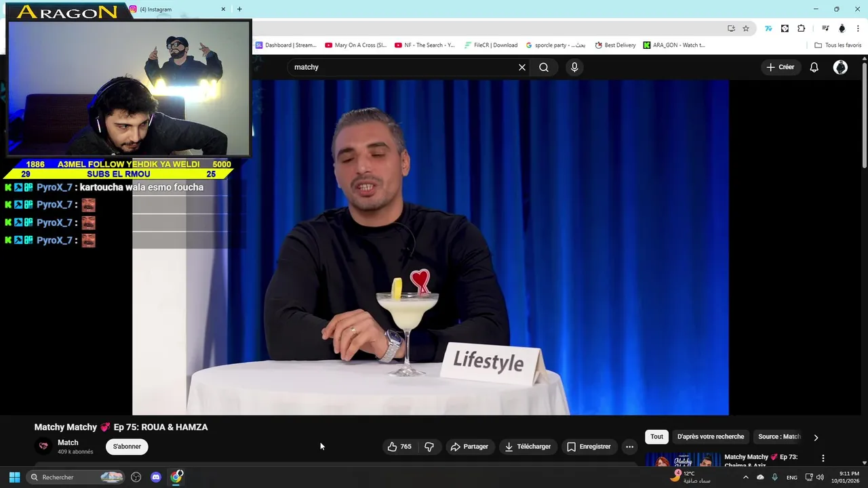Click the video title Ep 75 ROUA & HAMZA
Screen dimensions: 868x488
[121, 427]
